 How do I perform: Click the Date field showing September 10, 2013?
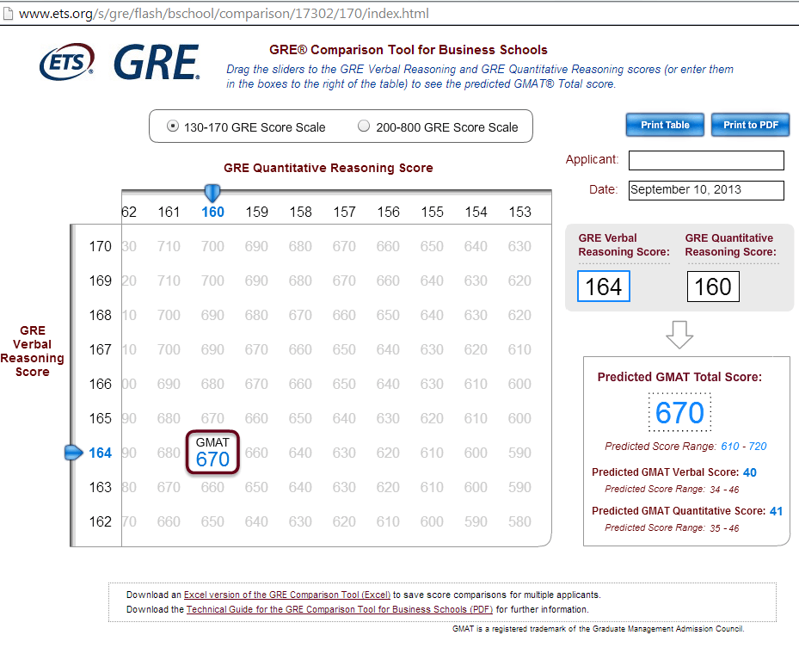coord(705,190)
